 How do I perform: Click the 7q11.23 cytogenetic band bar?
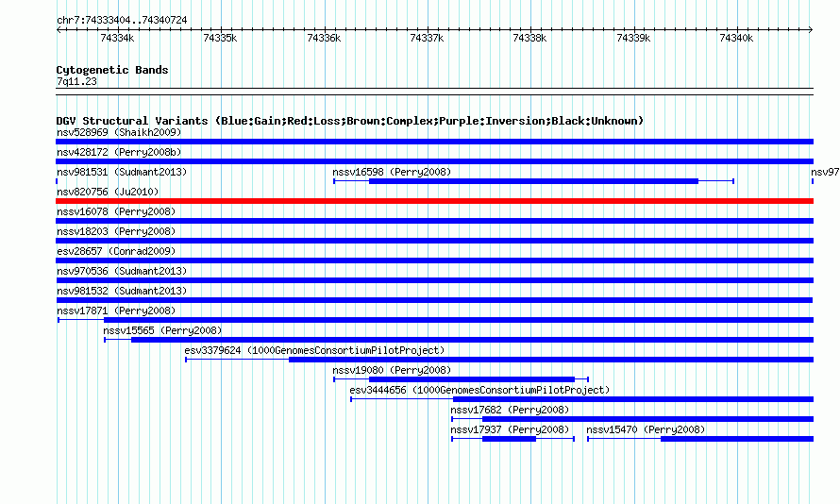click(434, 92)
